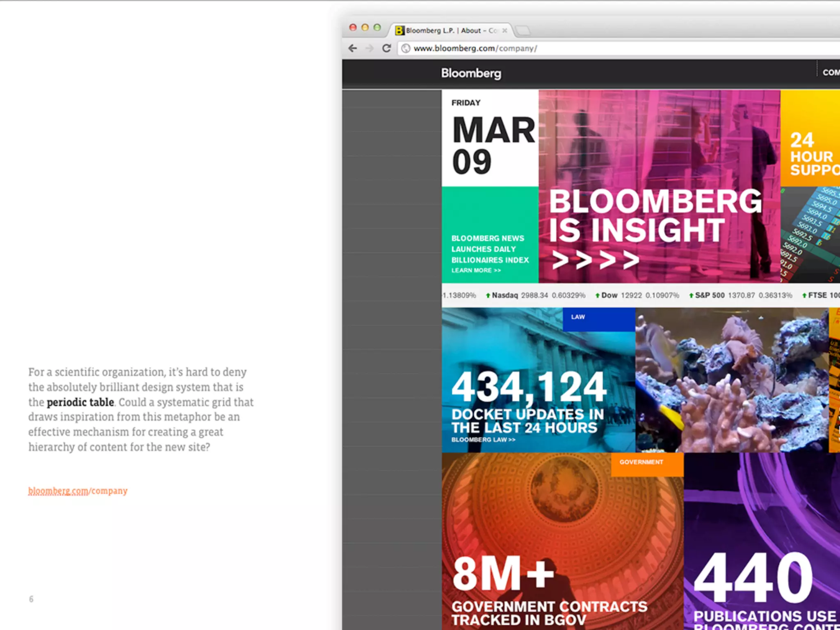
Task: Open a new blank browser tab
Action: [523, 31]
